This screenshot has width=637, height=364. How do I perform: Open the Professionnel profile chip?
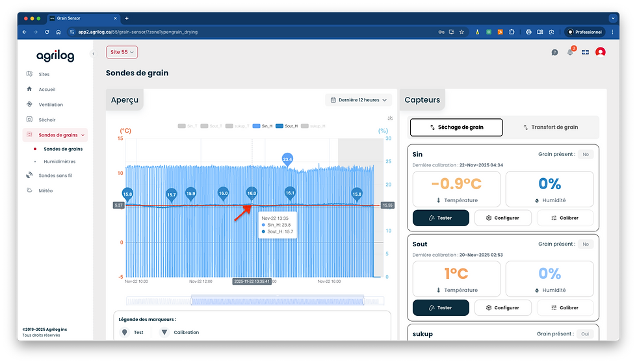[584, 32]
